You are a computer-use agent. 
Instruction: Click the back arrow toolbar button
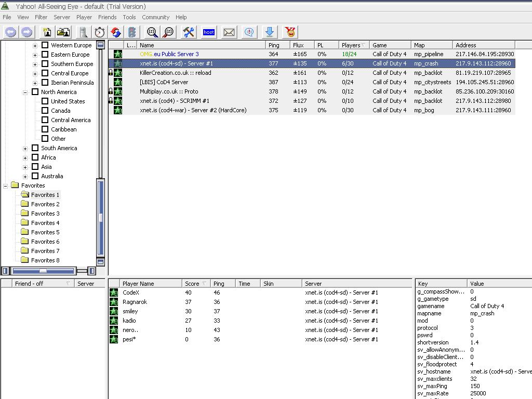click(10, 32)
